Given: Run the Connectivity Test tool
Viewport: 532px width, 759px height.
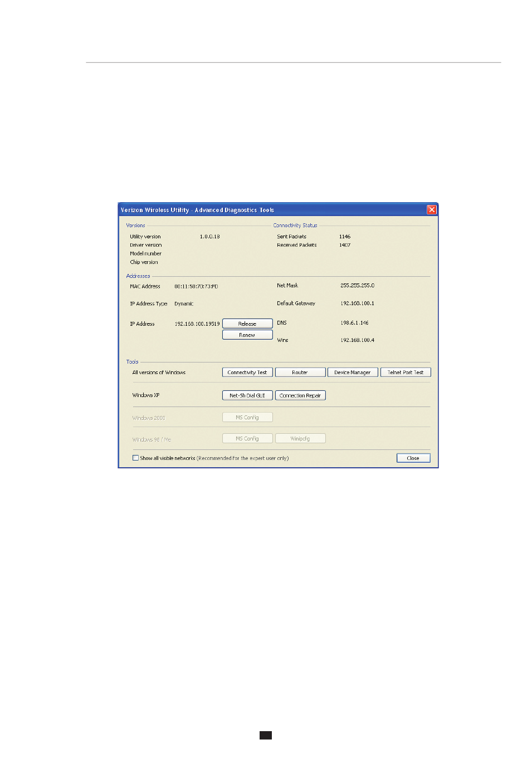Looking at the screenshot, I should [x=247, y=373].
